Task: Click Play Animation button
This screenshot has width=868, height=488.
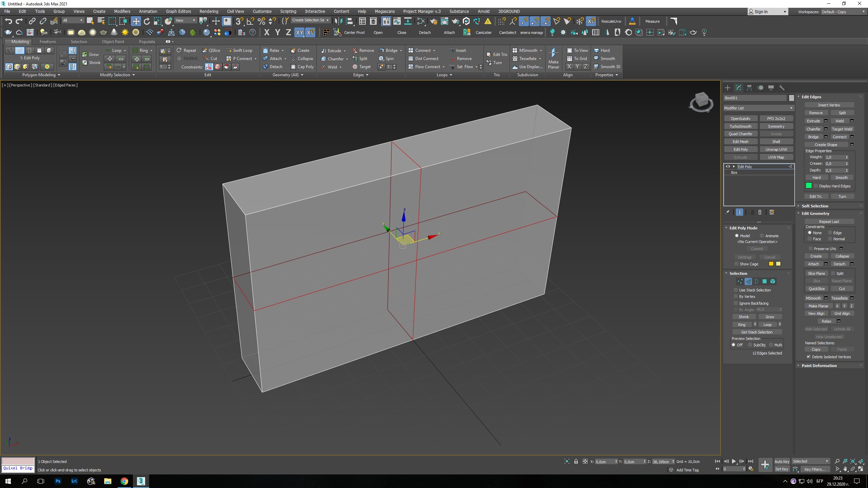Action: tap(734, 462)
